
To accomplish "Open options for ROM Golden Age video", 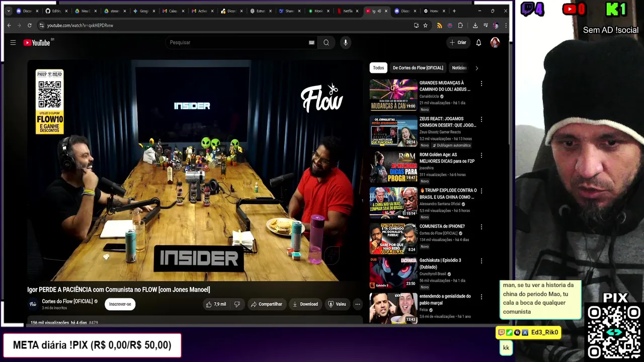I will click(x=481, y=155).
